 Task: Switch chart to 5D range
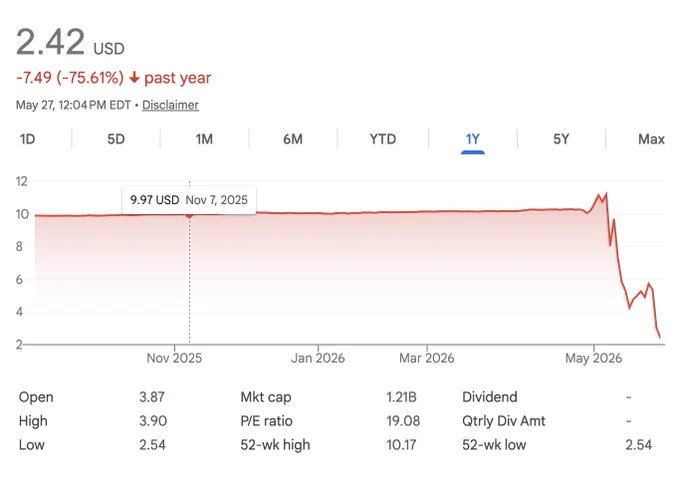pyautogui.click(x=116, y=139)
